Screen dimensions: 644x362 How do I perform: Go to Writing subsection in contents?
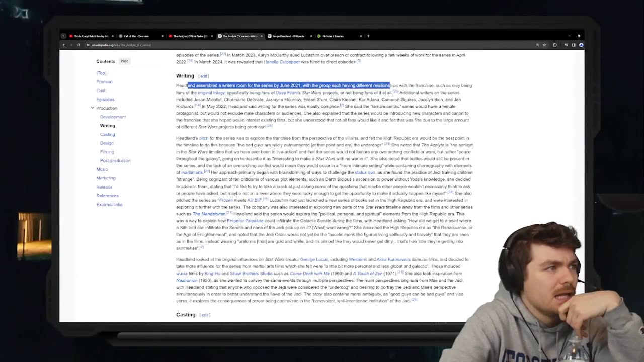(x=107, y=126)
